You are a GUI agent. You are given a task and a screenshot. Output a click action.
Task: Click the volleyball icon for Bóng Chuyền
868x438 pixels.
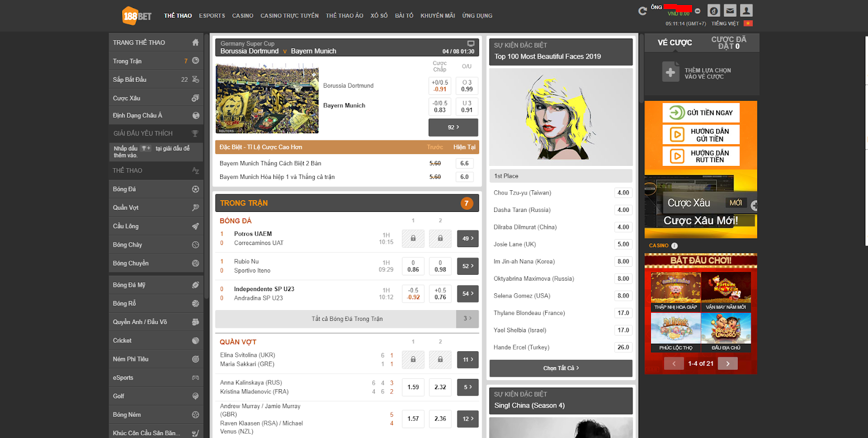(195, 263)
